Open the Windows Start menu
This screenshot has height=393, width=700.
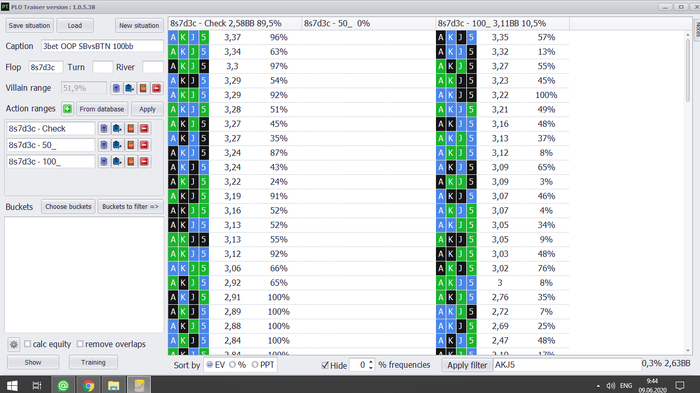12,385
